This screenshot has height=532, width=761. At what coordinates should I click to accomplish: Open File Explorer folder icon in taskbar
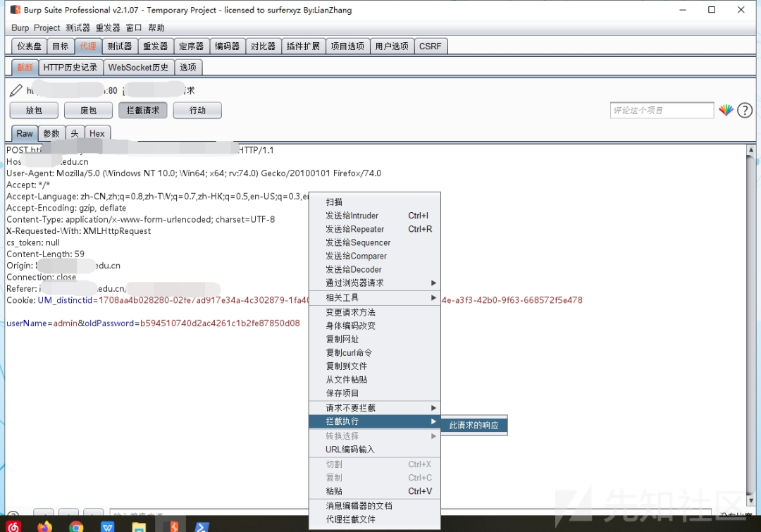[x=139, y=526]
